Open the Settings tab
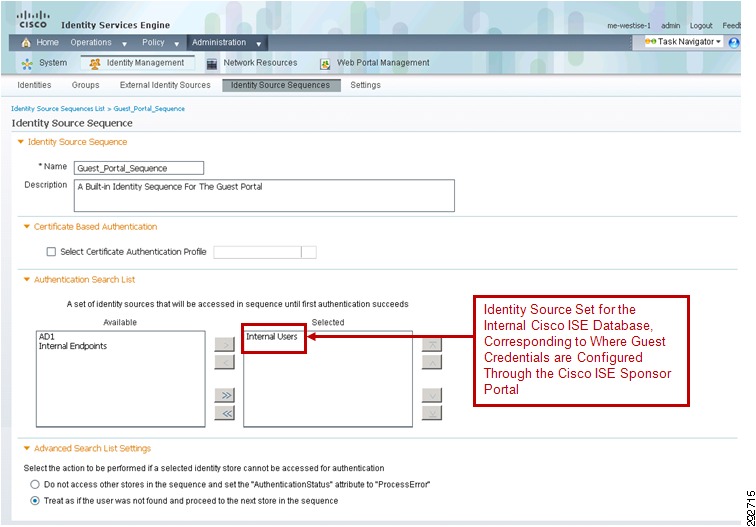This screenshot has width=756, height=527. [365, 85]
